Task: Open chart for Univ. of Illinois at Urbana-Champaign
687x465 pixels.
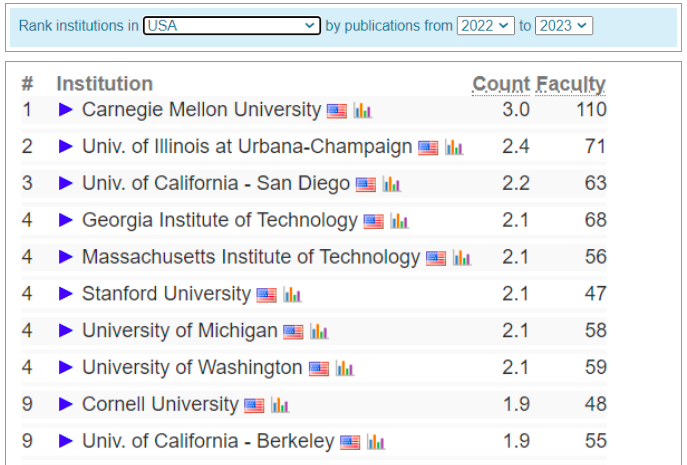Action: point(454,147)
